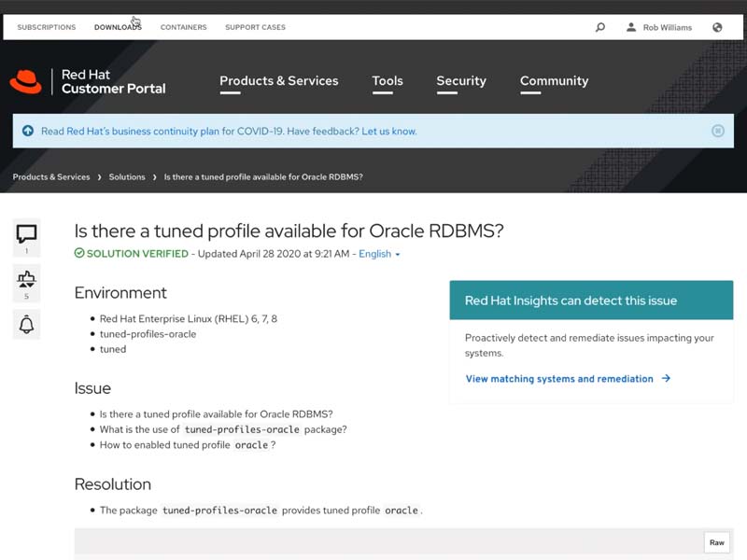Viewport: 747px width, 560px height.
Task: Click the Red Hat Customer Portal title
Action: 113,81
